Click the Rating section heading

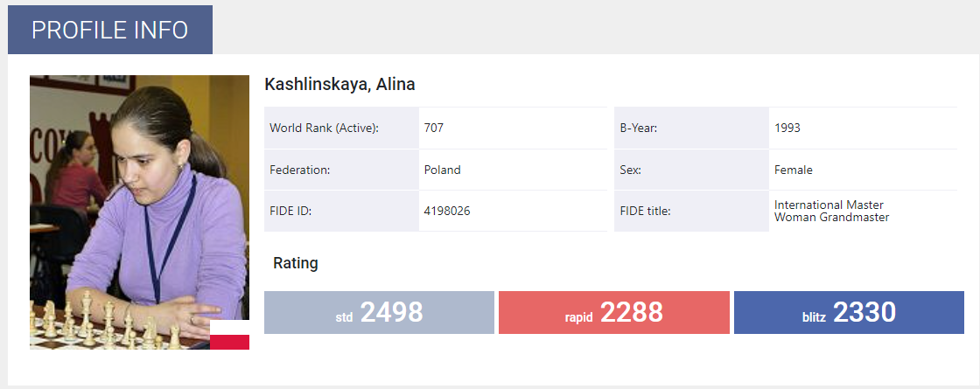click(x=296, y=263)
